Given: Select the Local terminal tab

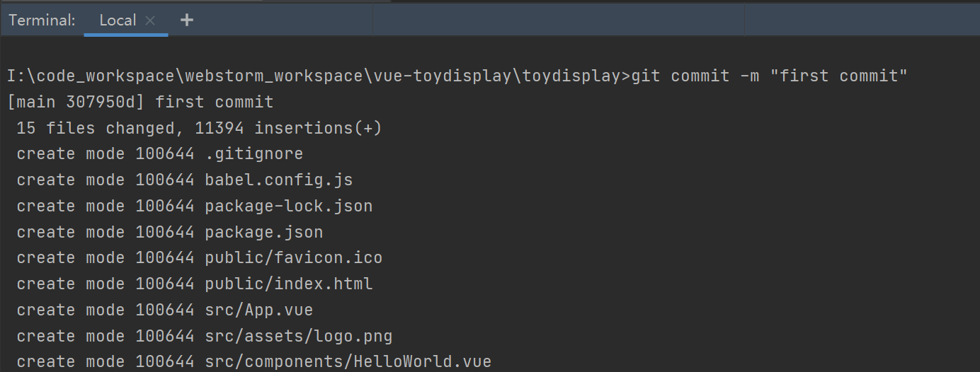Looking at the screenshot, I should tap(118, 21).
